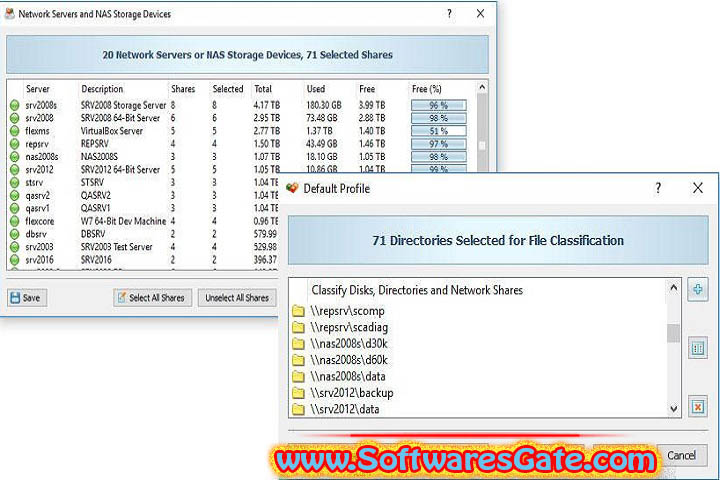Click the scrollbar thumb in directories list

coord(673,333)
